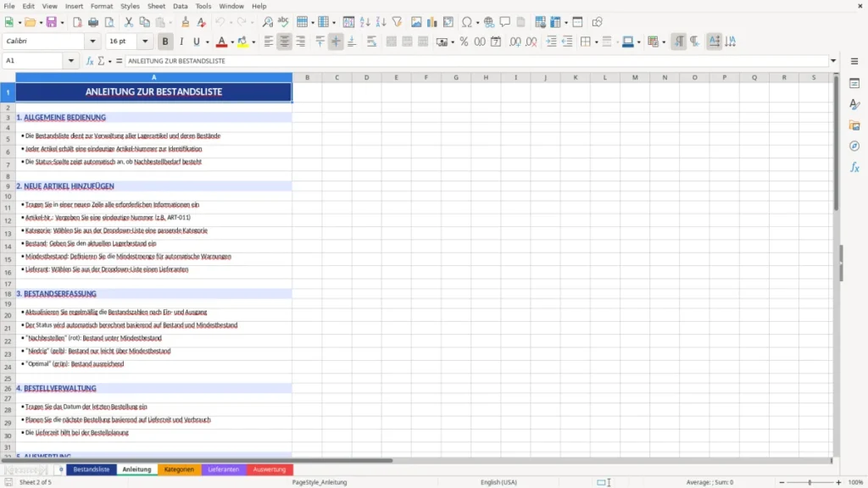Click zoom in plus button
Viewport: 868px width, 488px height.
(838, 482)
